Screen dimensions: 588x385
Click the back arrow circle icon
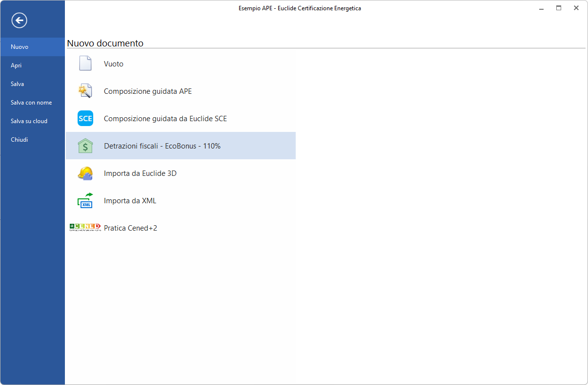(20, 20)
